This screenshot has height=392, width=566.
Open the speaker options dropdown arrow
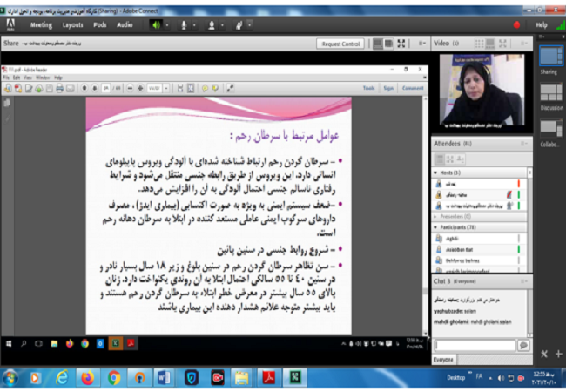point(167,24)
